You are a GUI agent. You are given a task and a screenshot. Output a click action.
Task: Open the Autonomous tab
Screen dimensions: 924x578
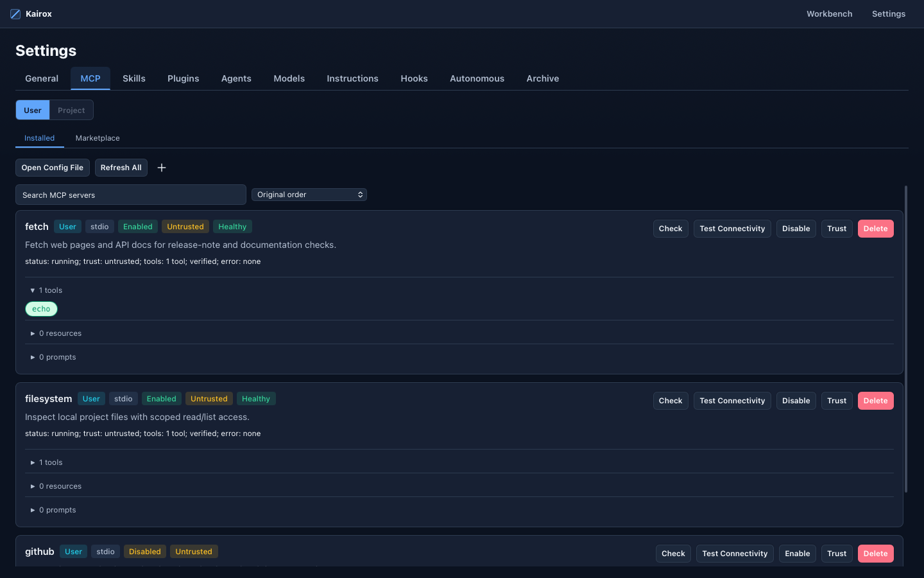click(x=477, y=78)
